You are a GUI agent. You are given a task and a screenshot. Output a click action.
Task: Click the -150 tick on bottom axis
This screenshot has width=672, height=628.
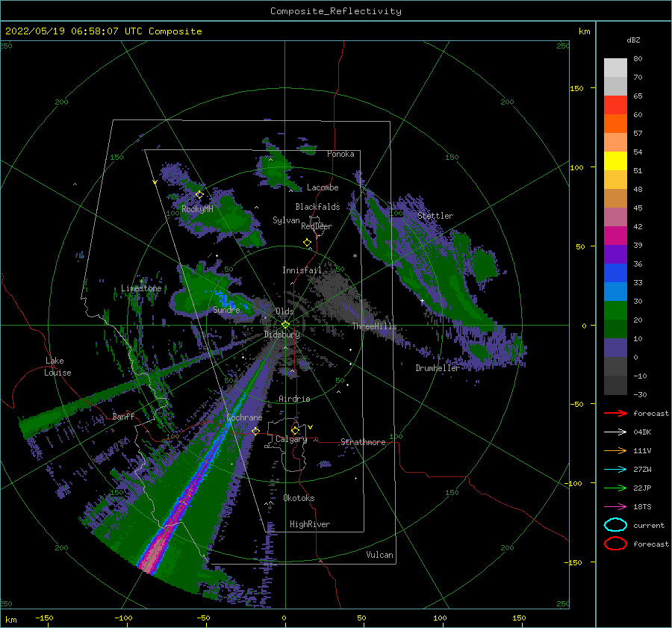tap(44, 618)
